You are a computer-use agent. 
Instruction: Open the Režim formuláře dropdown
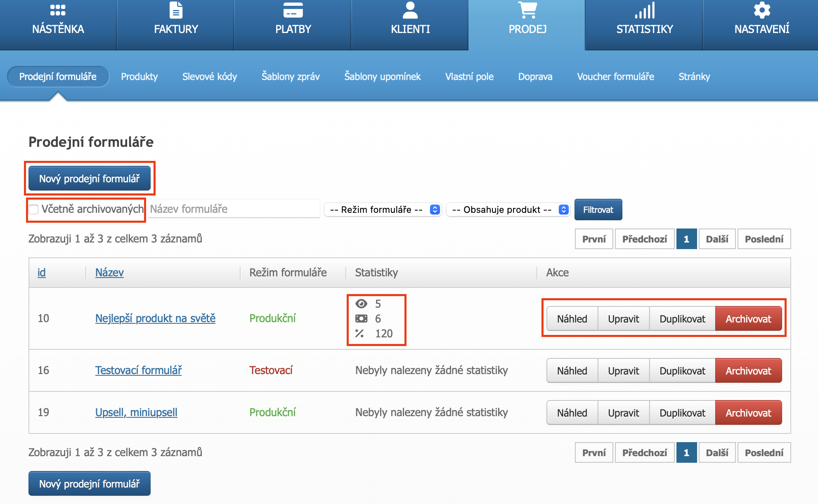[x=383, y=210]
